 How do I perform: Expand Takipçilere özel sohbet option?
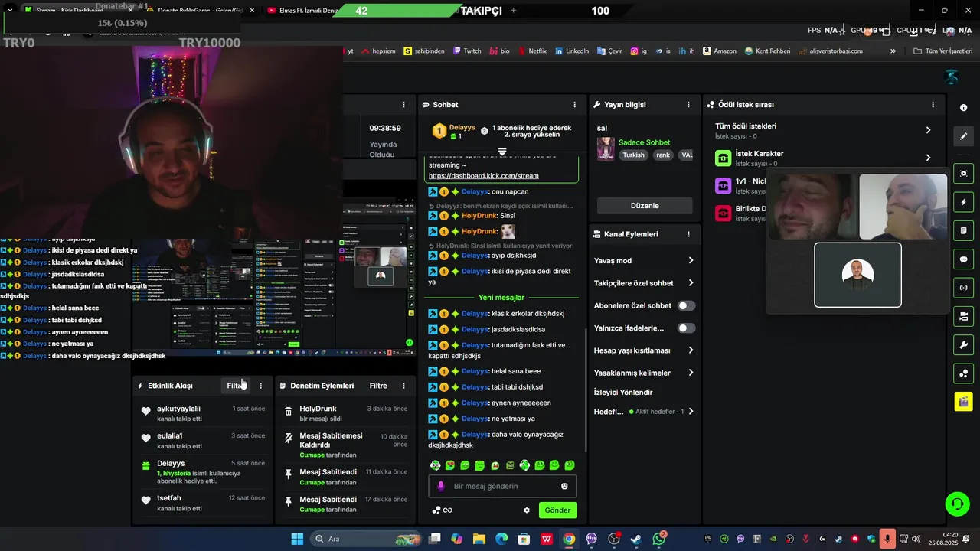tap(645, 283)
